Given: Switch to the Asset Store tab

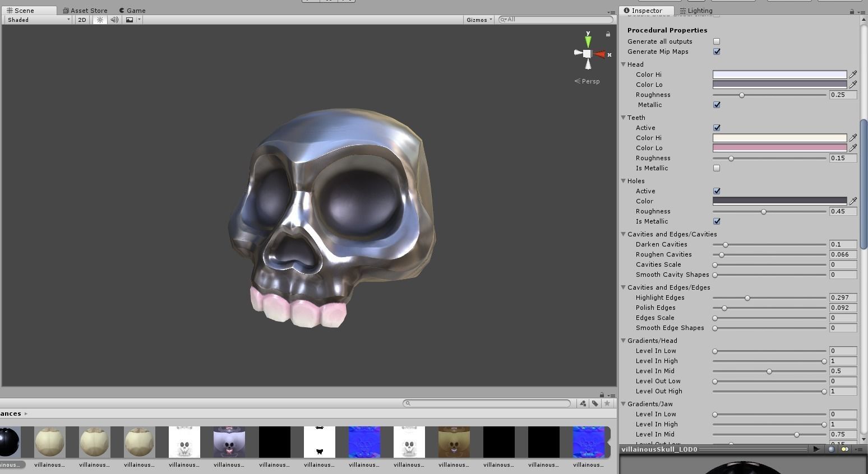Looking at the screenshot, I should tap(85, 11).
